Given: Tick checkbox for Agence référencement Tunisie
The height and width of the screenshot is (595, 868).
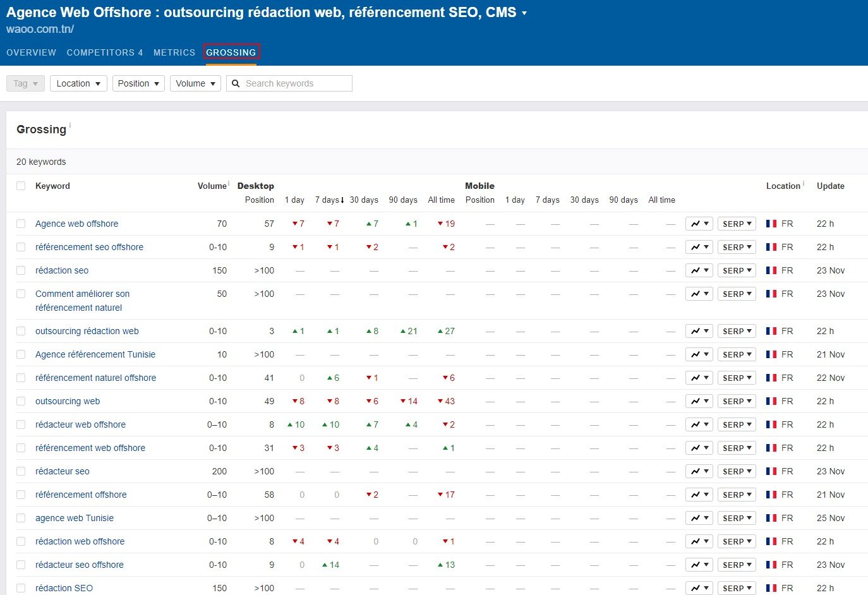Looking at the screenshot, I should 21,354.
